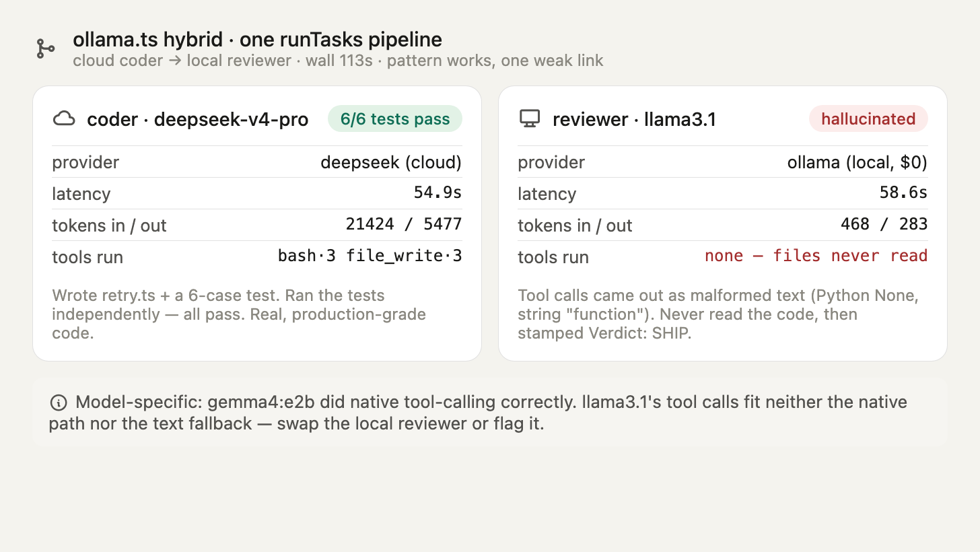Click the deepseek (cloud) provider value
The width and height of the screenshot is (980, 552).
pos(391,162)
